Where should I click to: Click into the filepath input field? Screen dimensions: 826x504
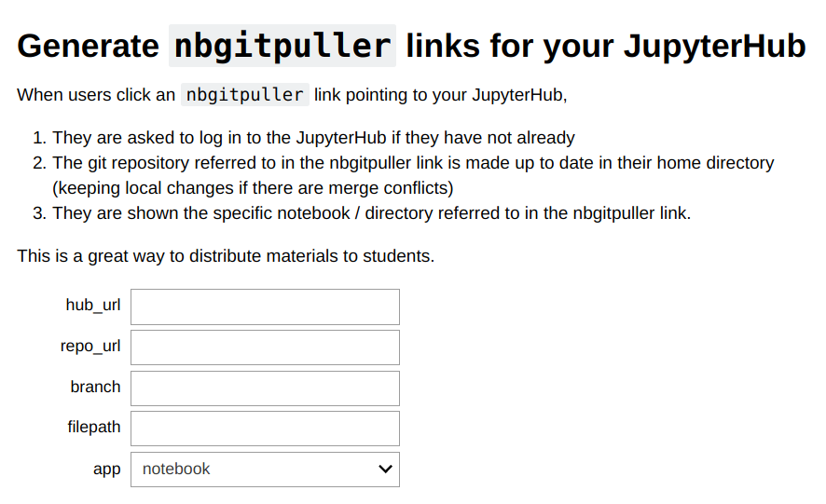pos(265,429)
